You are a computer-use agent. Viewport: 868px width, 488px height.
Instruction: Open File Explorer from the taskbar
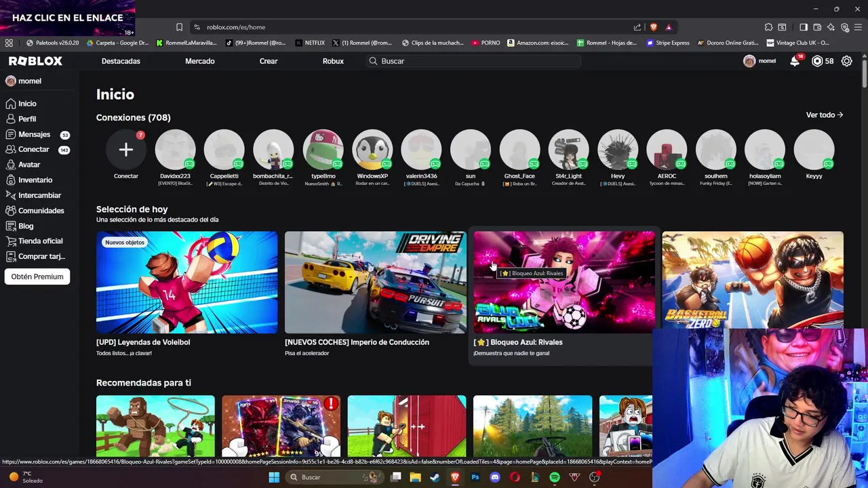(x=415, y=477)
